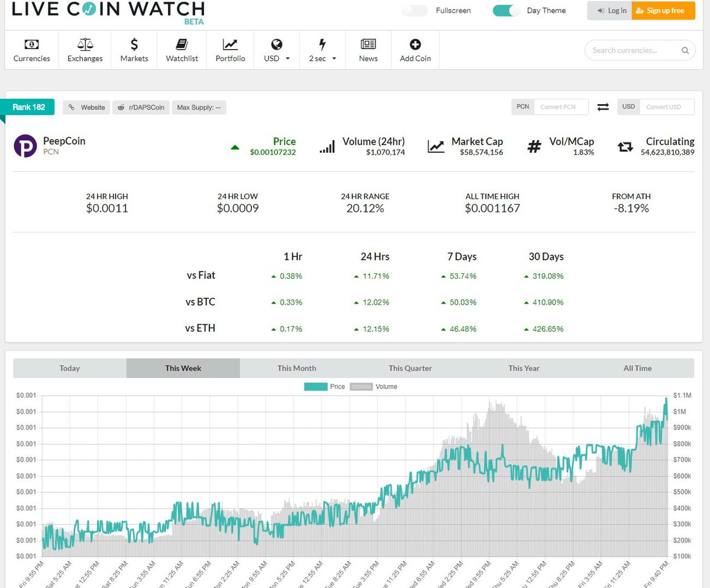Viewport: 710px width, 588px height.
Task: Open Markets via the dollar icon
Action: click(x=134, y=44)
